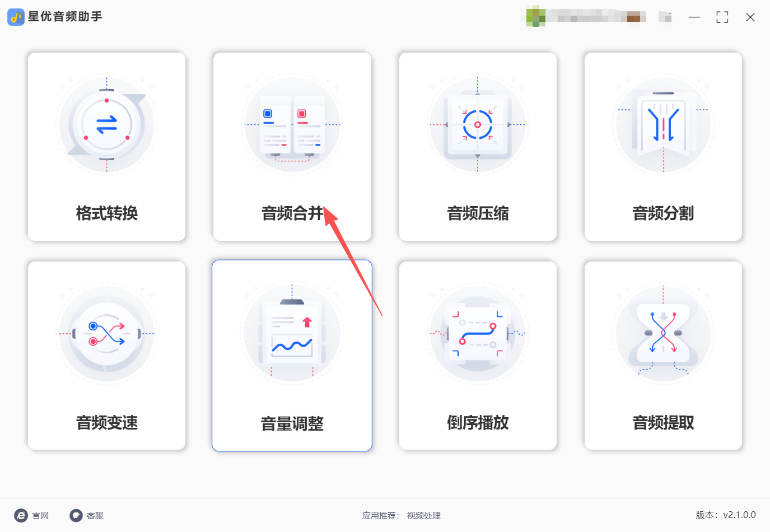
Task: Click the 客服 chat bubble icon
Action: [76, 516]
